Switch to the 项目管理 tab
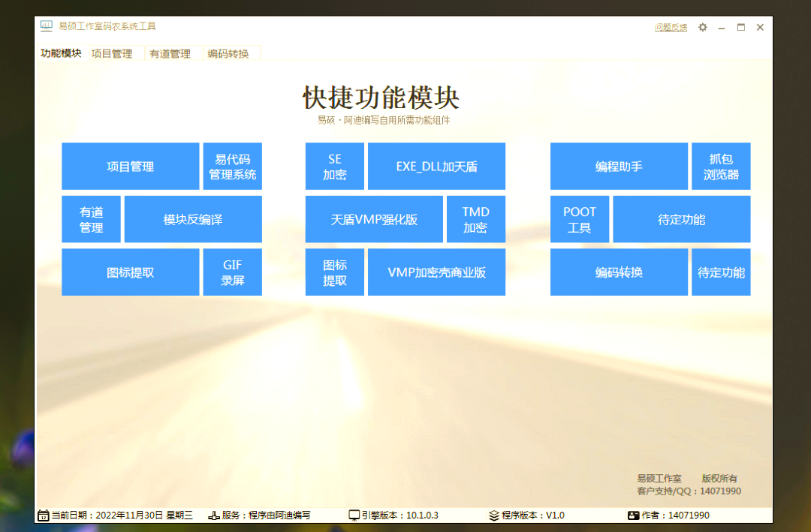 112,54
